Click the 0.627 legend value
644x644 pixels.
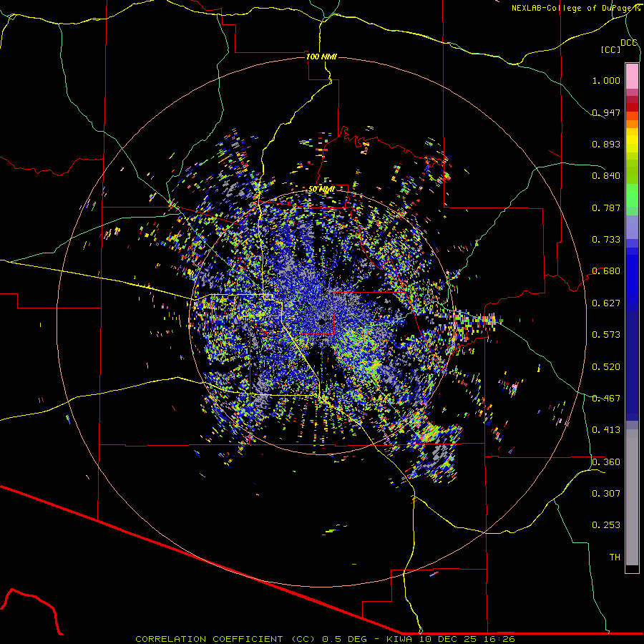(x=606, y=303)
